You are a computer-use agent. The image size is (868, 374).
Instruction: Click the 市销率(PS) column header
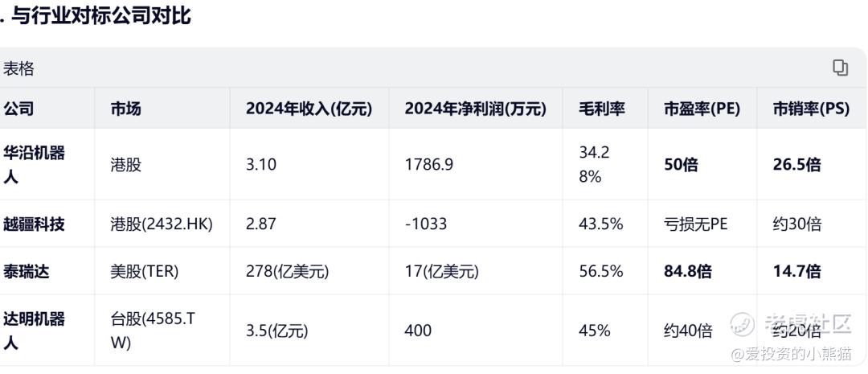click(811, 109)
